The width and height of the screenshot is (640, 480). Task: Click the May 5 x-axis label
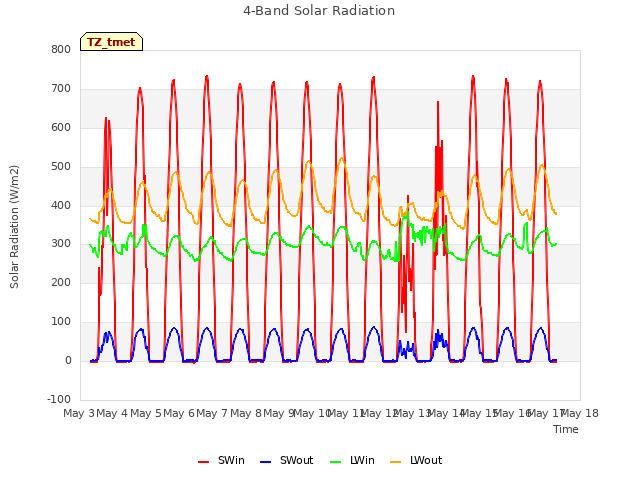pyautogui.click(x=146, y=413)
